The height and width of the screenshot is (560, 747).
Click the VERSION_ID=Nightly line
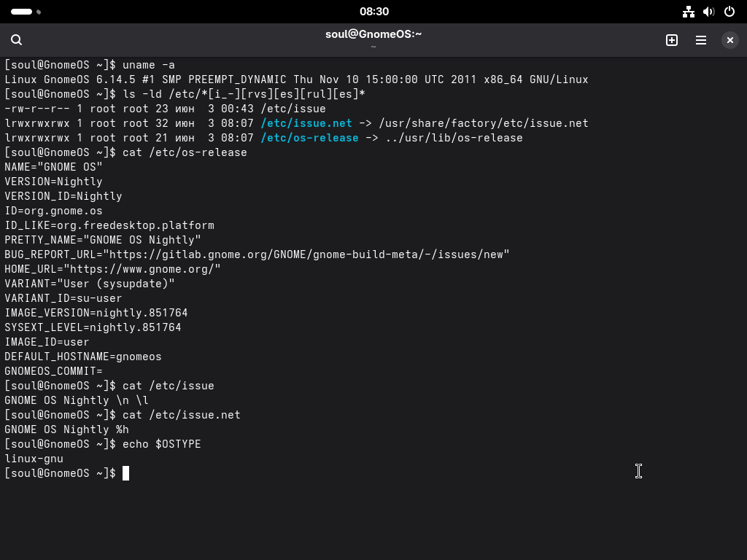point(63,196)
